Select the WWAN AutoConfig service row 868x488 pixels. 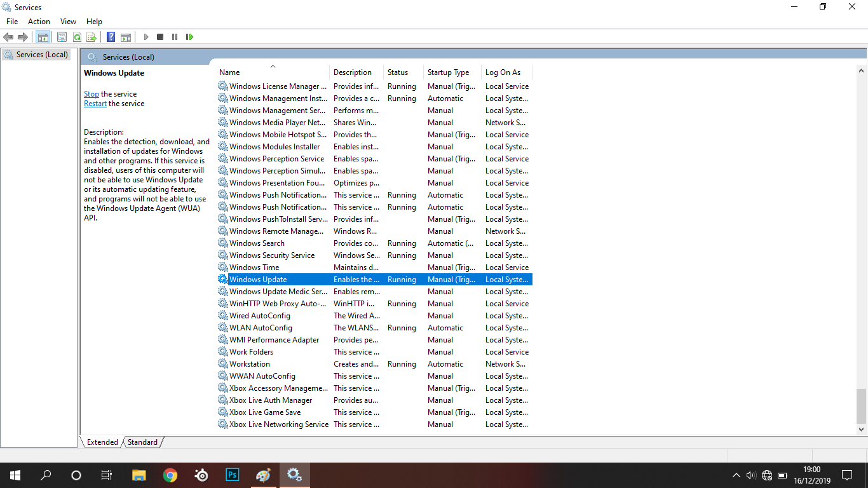click(x=374, y=376)
